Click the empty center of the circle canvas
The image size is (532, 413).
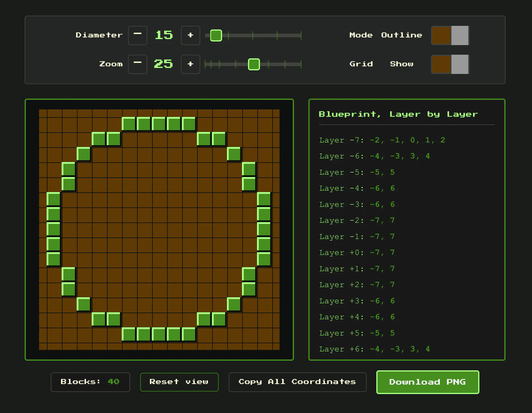tap(159, 230)
